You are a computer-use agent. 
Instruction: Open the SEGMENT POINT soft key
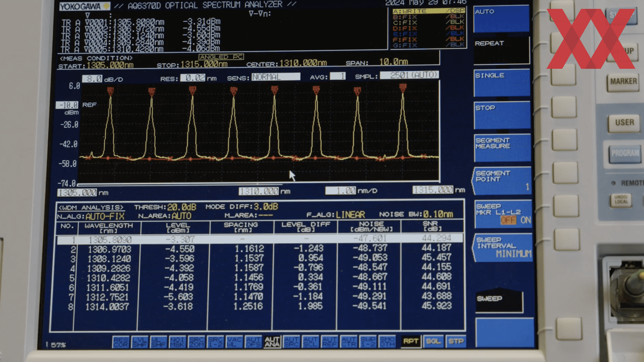502,181
